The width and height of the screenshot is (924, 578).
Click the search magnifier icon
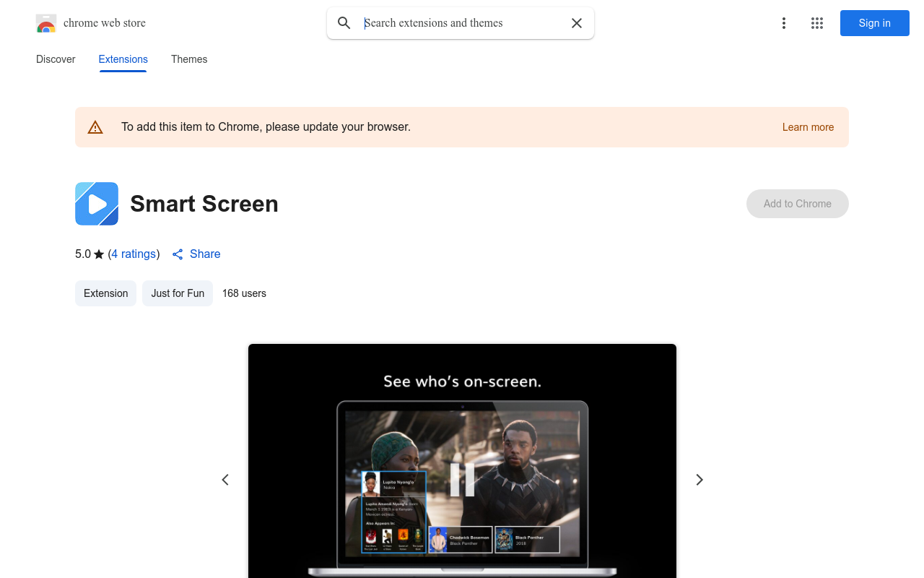[x=344, y=23]
